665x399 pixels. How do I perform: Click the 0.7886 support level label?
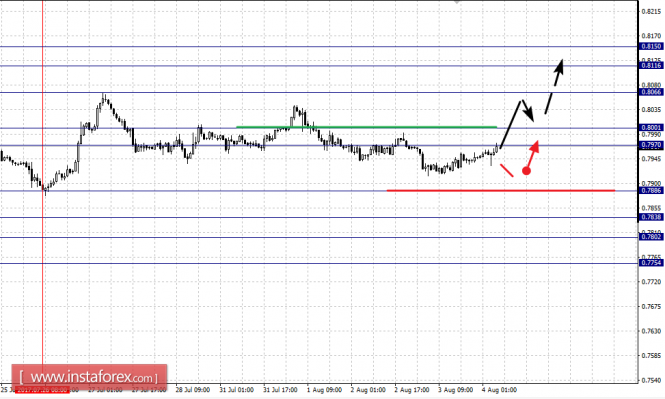tap(651, 191)
